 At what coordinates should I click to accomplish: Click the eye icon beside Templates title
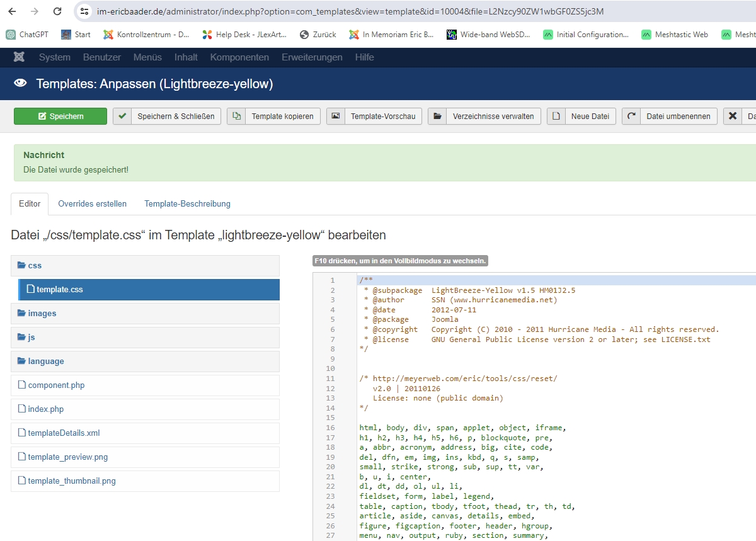[x=21, y=83]
